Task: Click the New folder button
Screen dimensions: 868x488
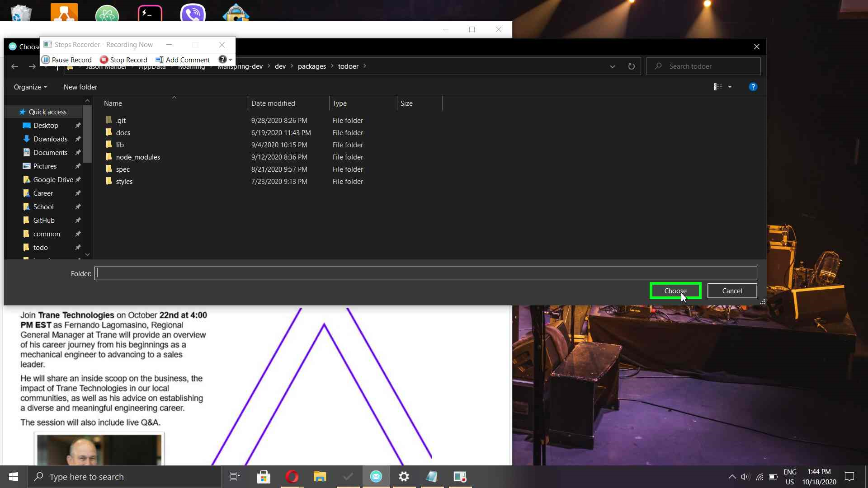Action: [x=80, y=87]
